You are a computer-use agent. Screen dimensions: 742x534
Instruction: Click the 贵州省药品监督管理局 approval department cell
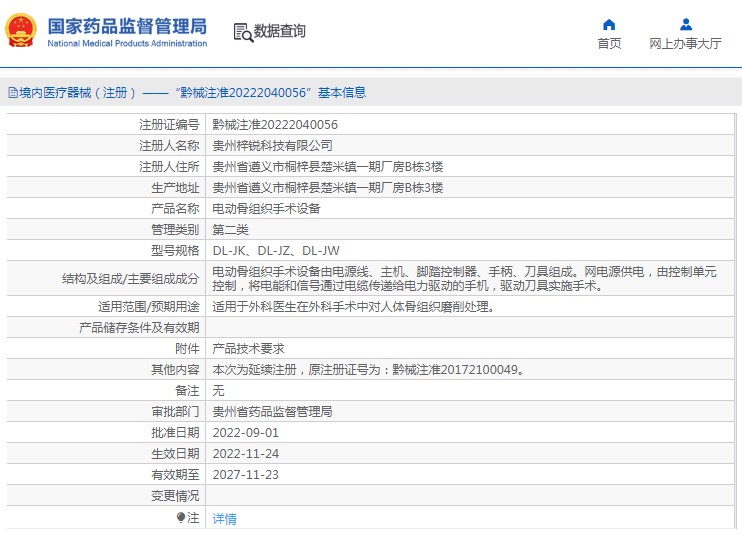coord(469,411)
